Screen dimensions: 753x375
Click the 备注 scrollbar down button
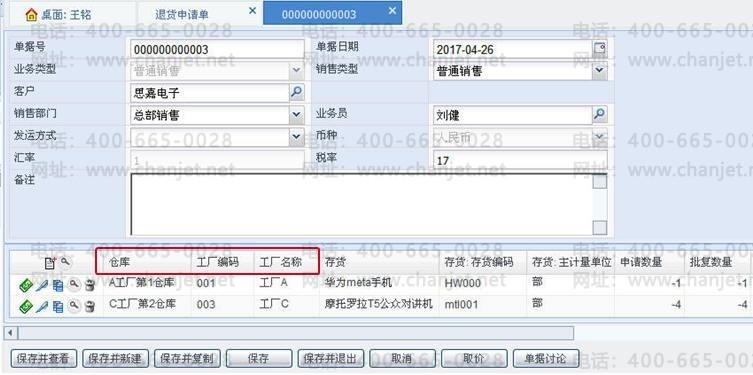pyautogui.click(x=600, y=228)
